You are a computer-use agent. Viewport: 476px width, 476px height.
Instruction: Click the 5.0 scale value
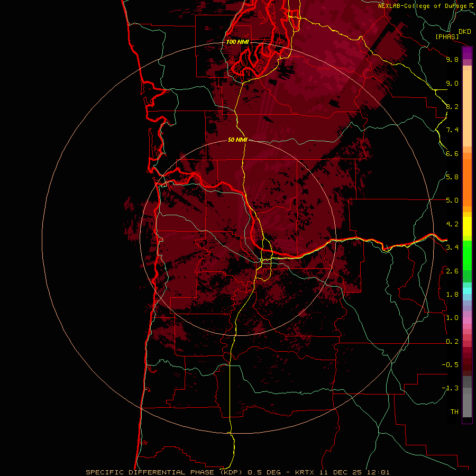452,200
